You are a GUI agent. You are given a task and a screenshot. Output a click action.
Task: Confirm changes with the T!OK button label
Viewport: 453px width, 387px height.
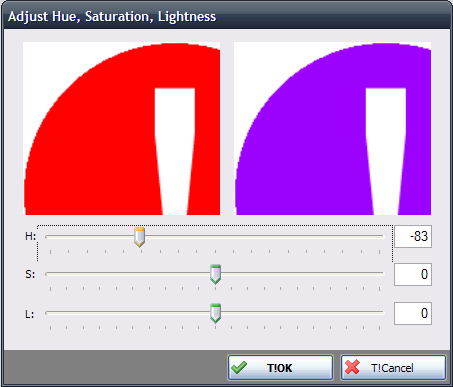[279, 368]
